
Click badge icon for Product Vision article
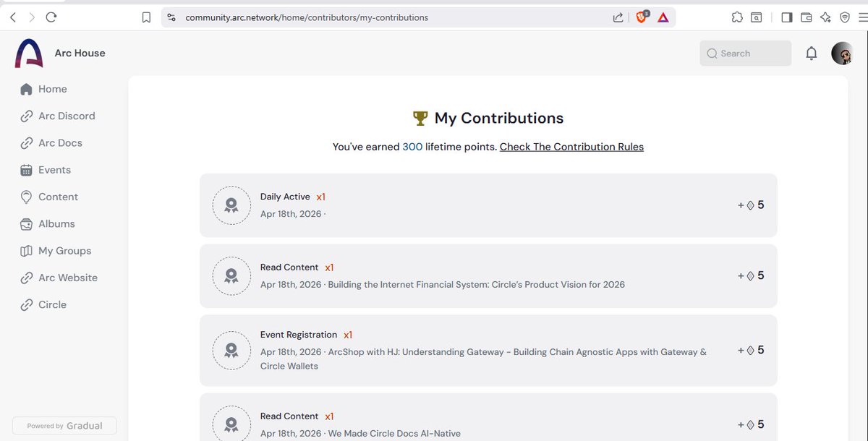(231, 275)
